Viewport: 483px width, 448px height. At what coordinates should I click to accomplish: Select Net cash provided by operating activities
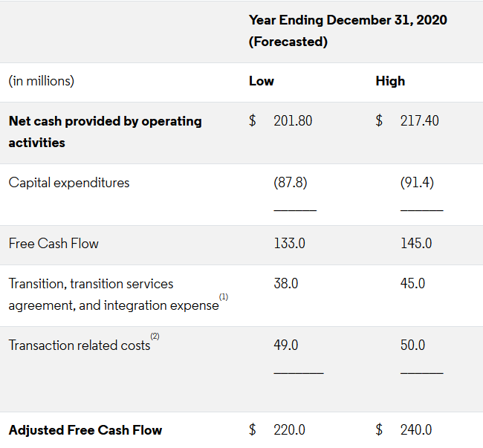coord(105,132)
